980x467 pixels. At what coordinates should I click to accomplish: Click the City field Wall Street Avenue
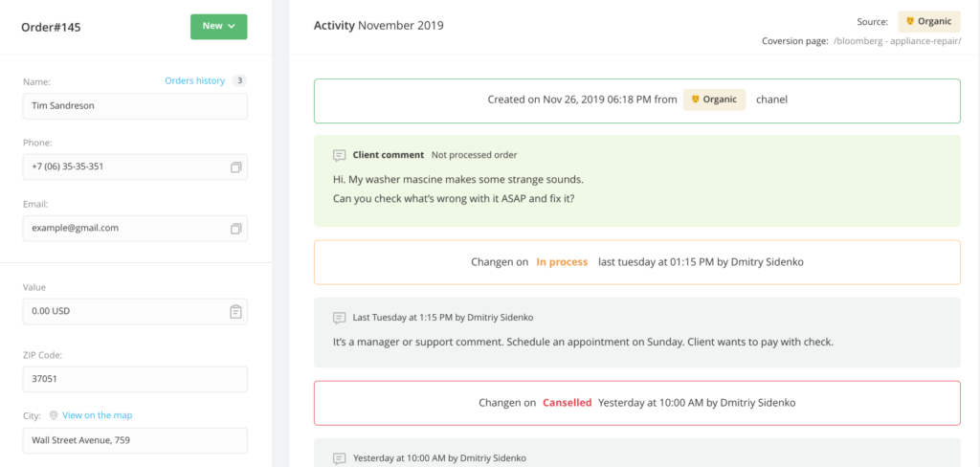pos(135,440)
